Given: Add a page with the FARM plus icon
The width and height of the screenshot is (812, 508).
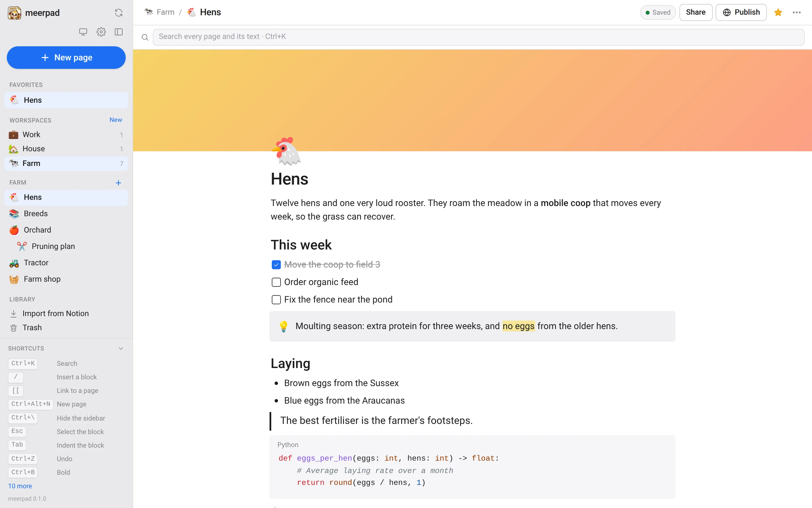Looking at the screenshot, I should (x=118, y=183).
